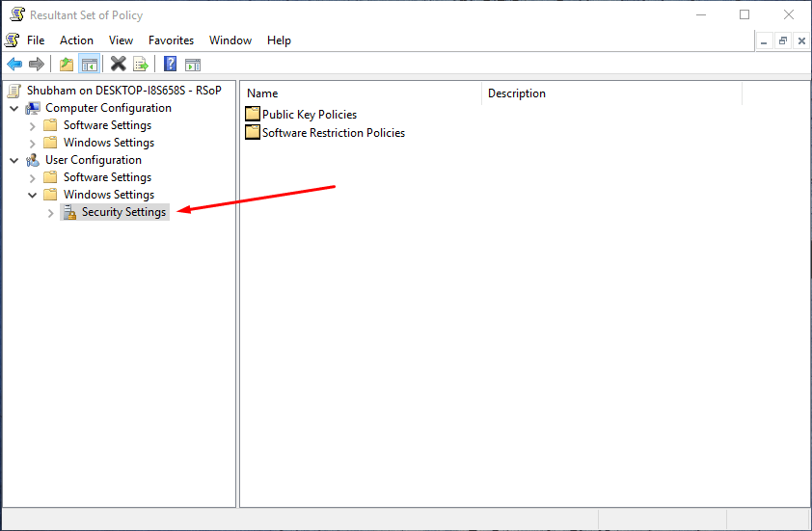Click Security Settings lock icon in tree
Viewport: 812px width, 531px height.
coord(69,212)
